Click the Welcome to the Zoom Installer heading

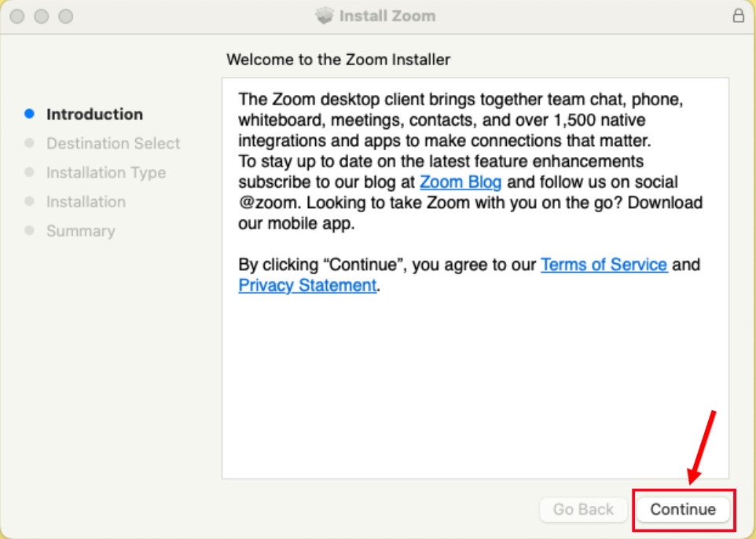pyautogui.click(x=338, y=60)
